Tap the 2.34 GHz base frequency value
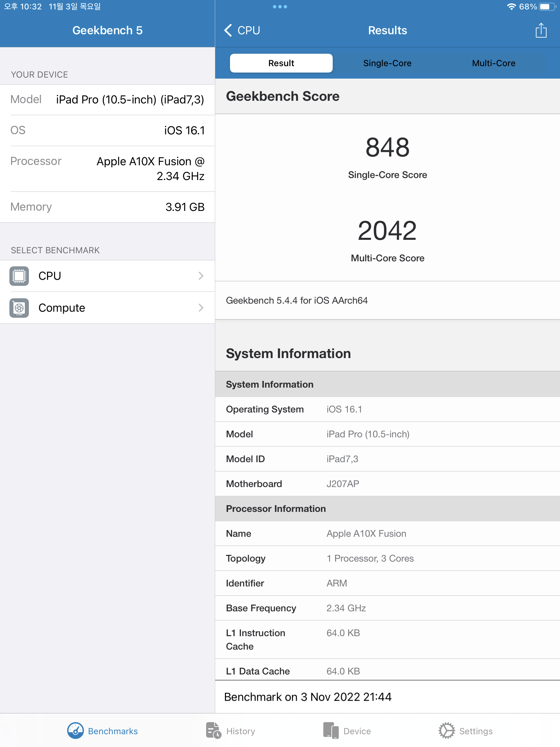Screen dimensions: 560x747 pos(346,608)
